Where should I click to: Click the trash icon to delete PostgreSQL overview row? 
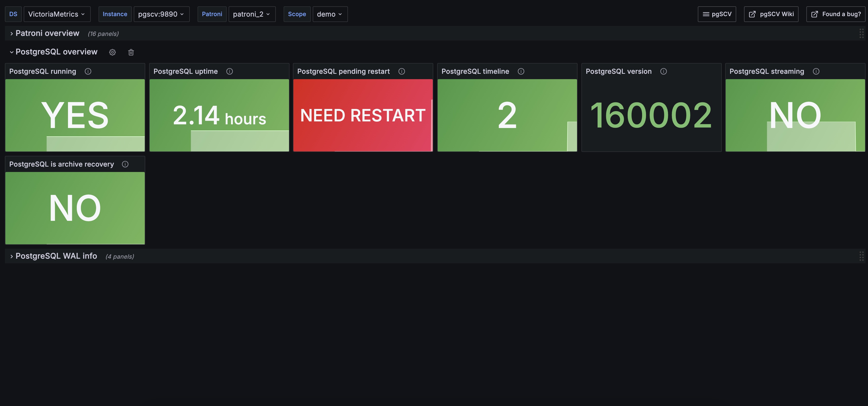pyautogui.click(x=131, y=52)
